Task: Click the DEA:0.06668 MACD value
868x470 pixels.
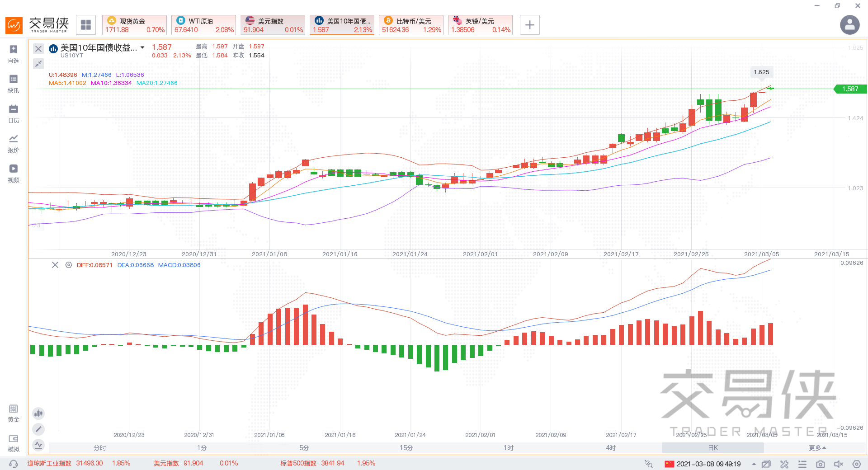Action: click(x=136, y=265)
